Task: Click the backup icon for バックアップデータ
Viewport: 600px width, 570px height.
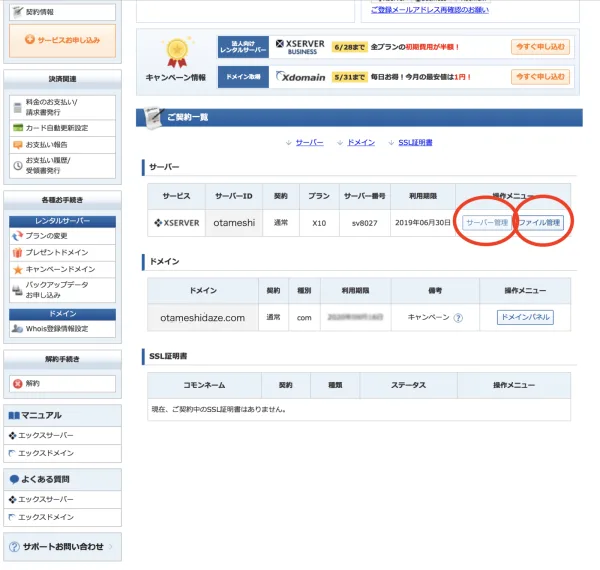Action: click(x=17, y=290)
